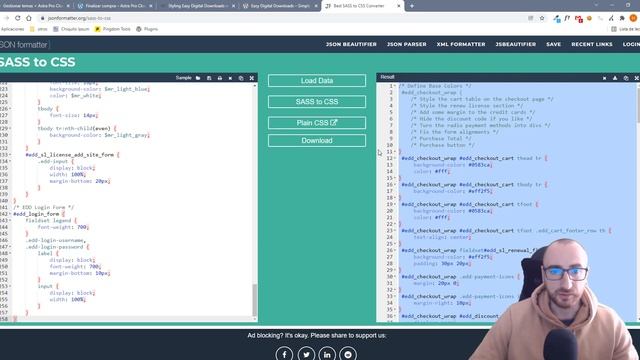
Task: Share on Facebook via footer icon
Action: point(284,354)
